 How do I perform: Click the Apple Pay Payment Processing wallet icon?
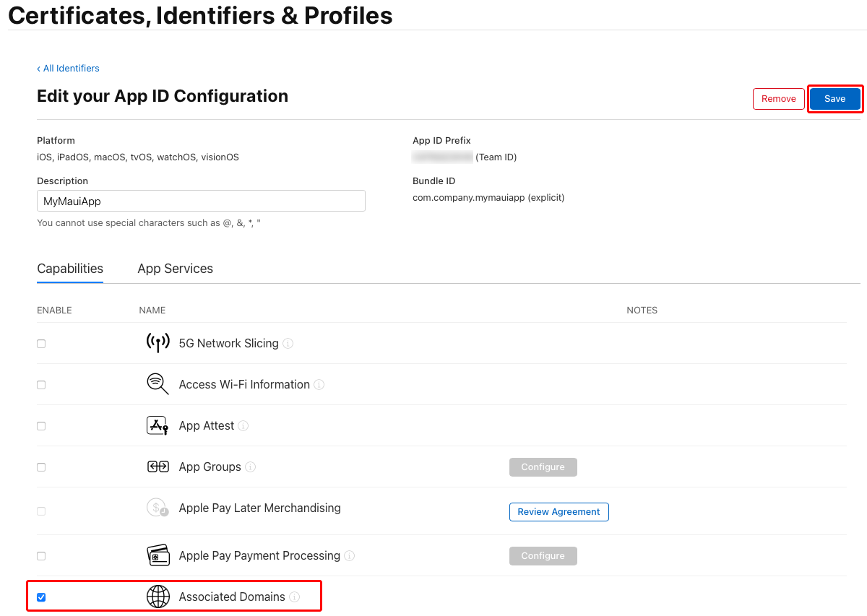(x=158, y=555)
